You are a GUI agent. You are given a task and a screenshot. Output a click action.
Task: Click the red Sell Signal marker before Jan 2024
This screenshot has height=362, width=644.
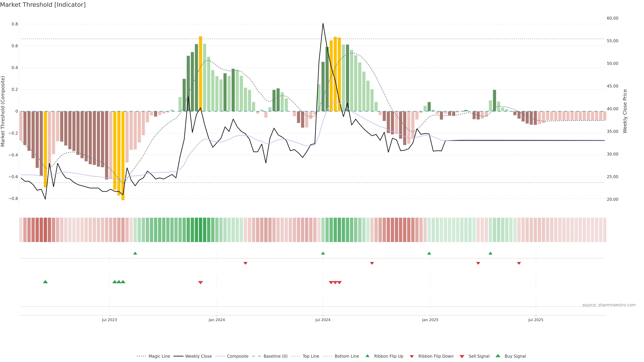pyautogui.click(x=201, y=283)
